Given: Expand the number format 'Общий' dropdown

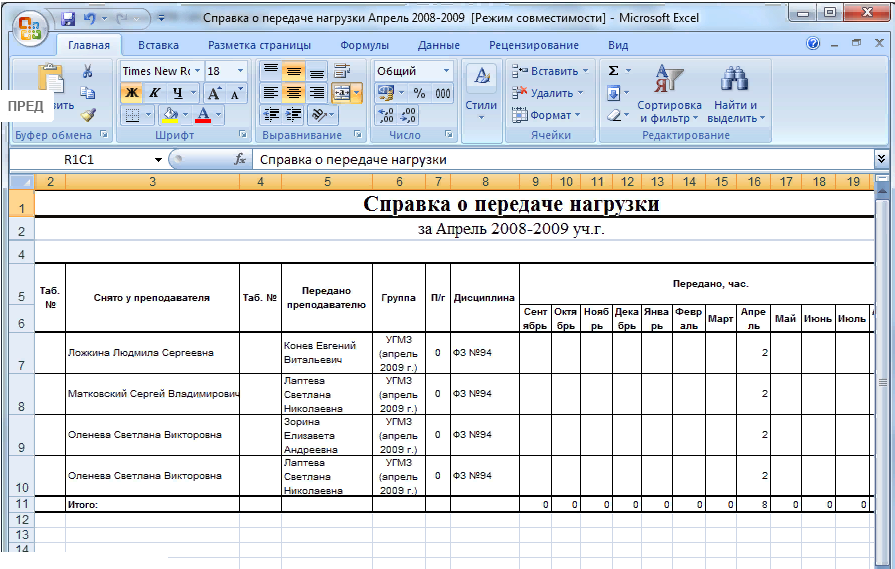Looking at the screenshot, I should coord(445,71).
